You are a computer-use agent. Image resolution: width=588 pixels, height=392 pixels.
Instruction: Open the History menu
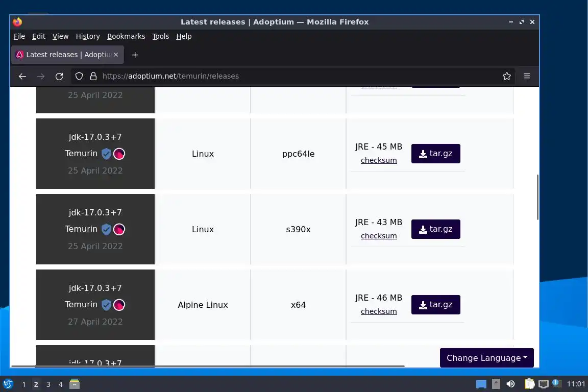click(88, 36)
